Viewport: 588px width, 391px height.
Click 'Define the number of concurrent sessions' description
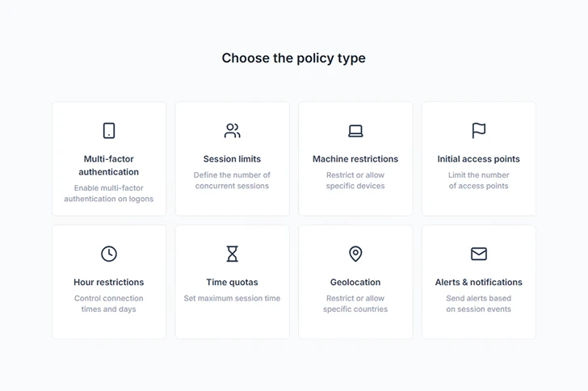click(232, 180)
